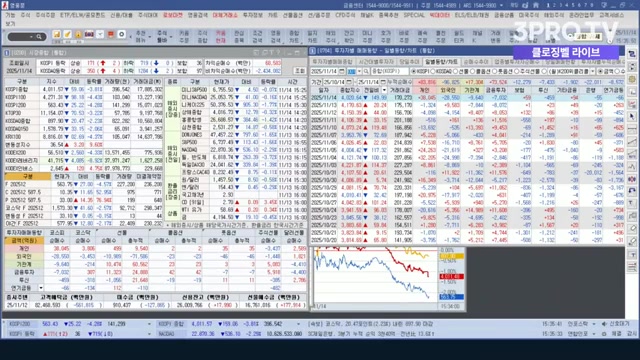Open the 연기금등 dropdown in the investor table
Screen dimensions: 640x360
click(41, 288)
